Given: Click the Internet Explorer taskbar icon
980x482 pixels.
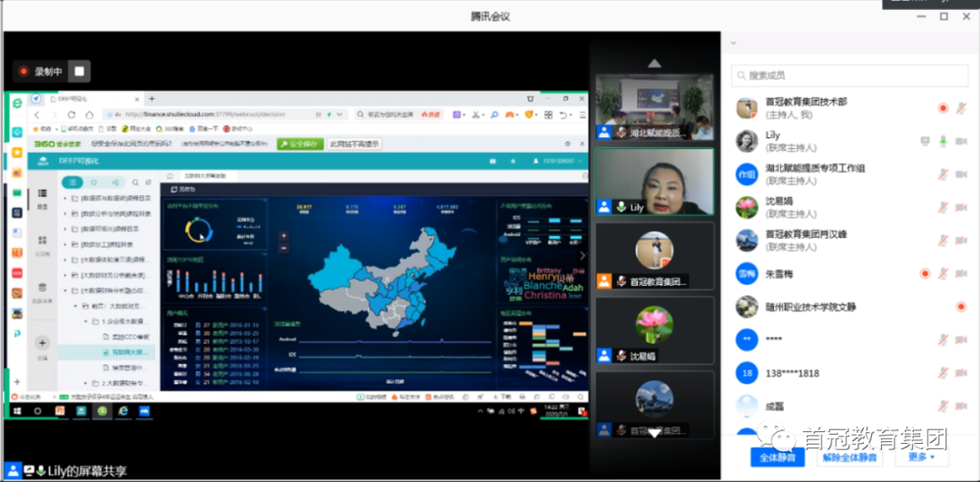Looking at the screenshot, I should point(123,410).
